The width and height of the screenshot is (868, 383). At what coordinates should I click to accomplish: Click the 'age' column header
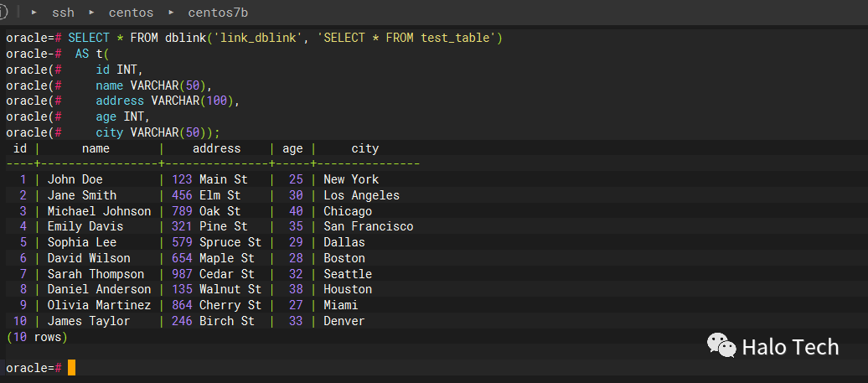pyautogui.click(x=292, y=148)
